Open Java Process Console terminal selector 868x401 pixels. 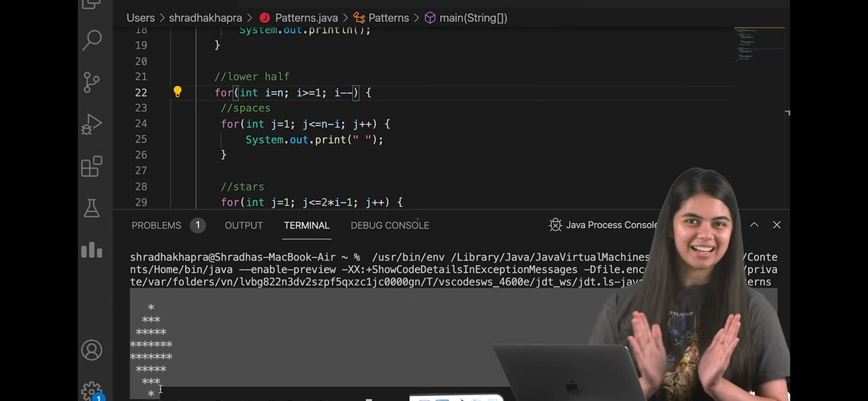pos(612,225)
